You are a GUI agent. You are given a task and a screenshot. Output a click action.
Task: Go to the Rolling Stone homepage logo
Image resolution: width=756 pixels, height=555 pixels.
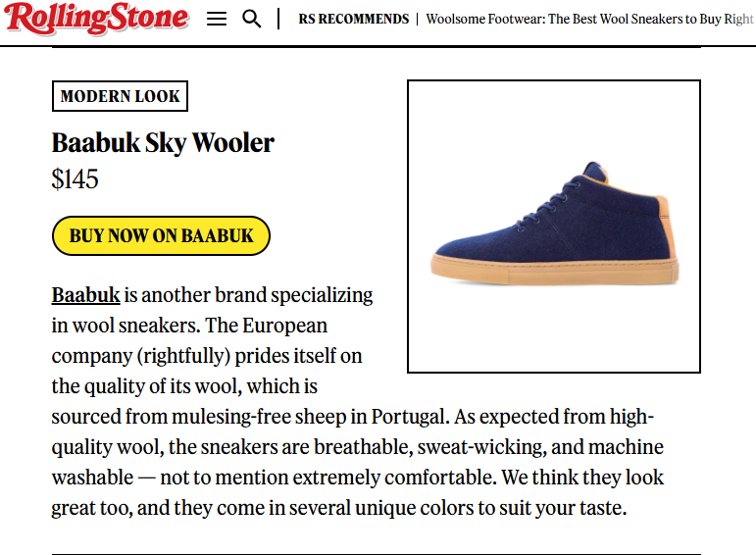coord(96,18)
